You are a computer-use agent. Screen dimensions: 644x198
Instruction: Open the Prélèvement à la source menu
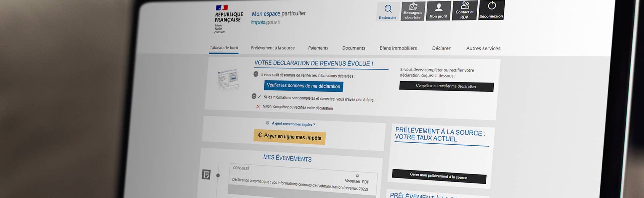[x=273, y=48]
